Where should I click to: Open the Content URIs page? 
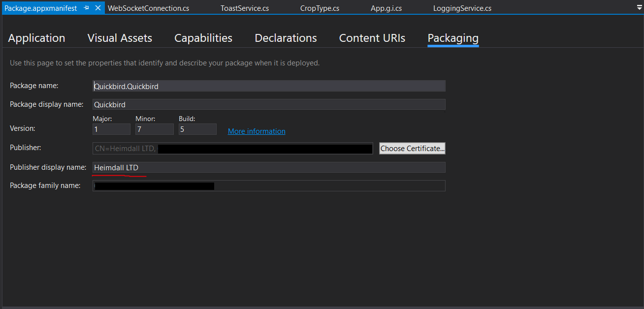(x=372, y=38)
